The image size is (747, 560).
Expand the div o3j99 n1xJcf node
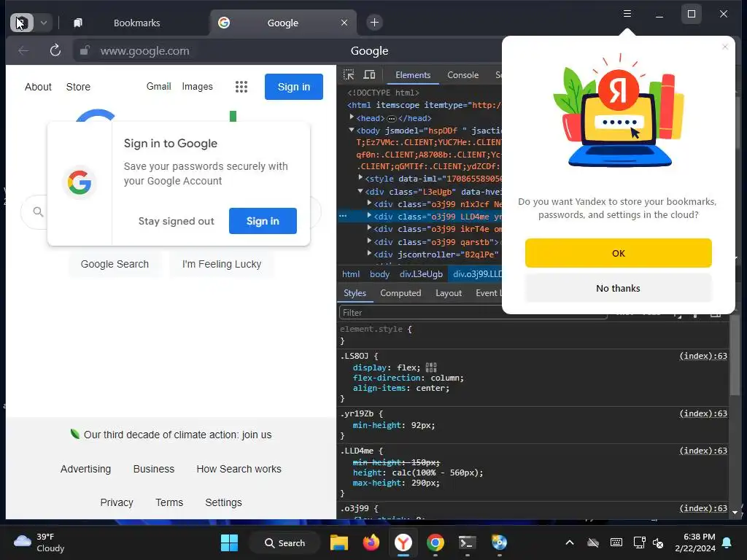pyautogui.click(x=369, y=203)
